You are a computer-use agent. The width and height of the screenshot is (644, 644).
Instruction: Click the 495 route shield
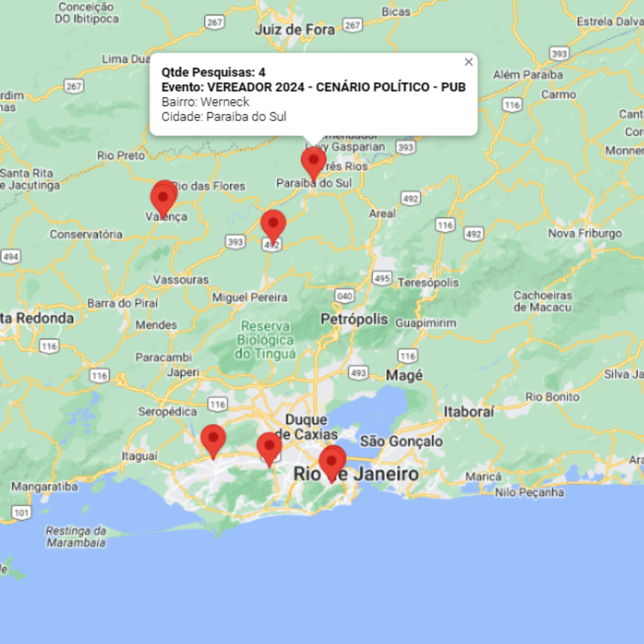[x=382, y=278]
